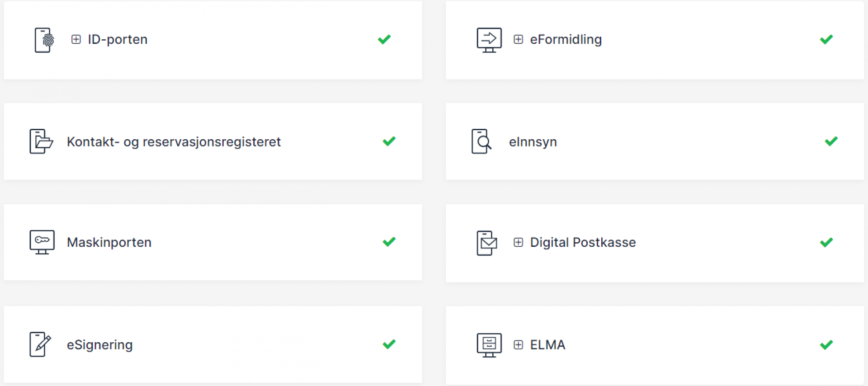Expand the ELMA plus toggle
The width and height of the screenshot is (868, 386).
(x=519, y=345)
